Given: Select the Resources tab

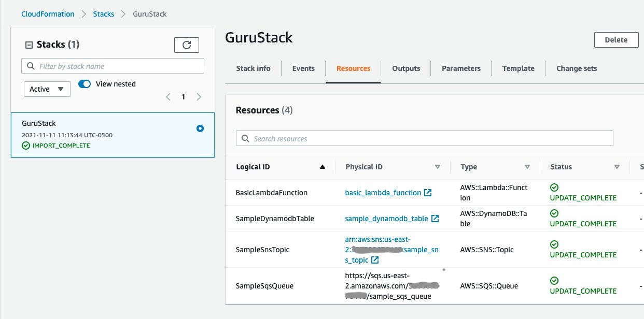Looking at the screenshot, I should (353, 68).
